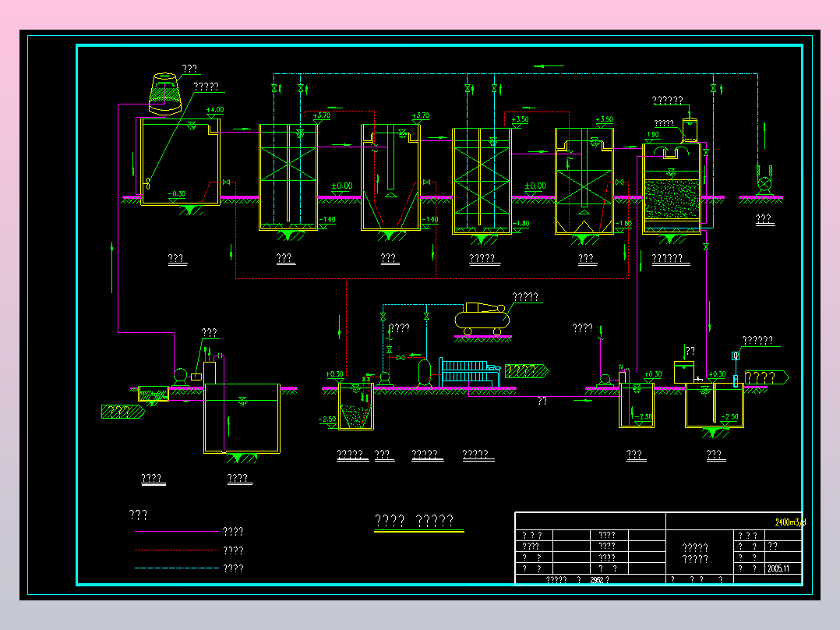Select the cyan dash-dot legend line

click(x=177, y=568)
